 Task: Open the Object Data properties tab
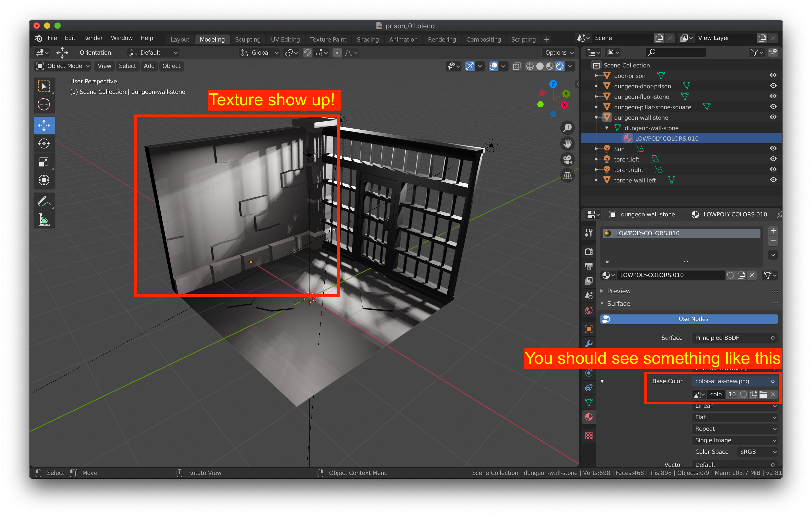click(589, 402)
